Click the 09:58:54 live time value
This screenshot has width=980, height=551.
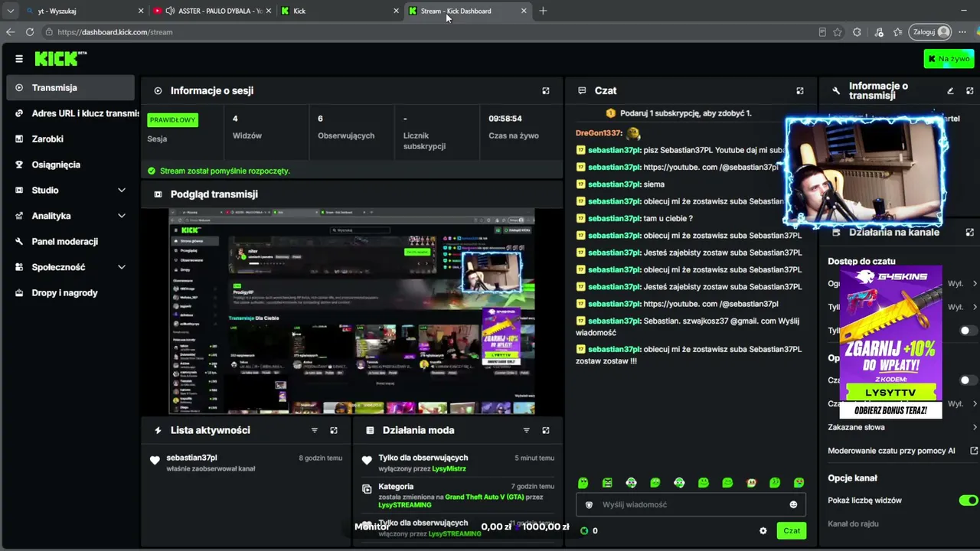click(x=505, y=119)
